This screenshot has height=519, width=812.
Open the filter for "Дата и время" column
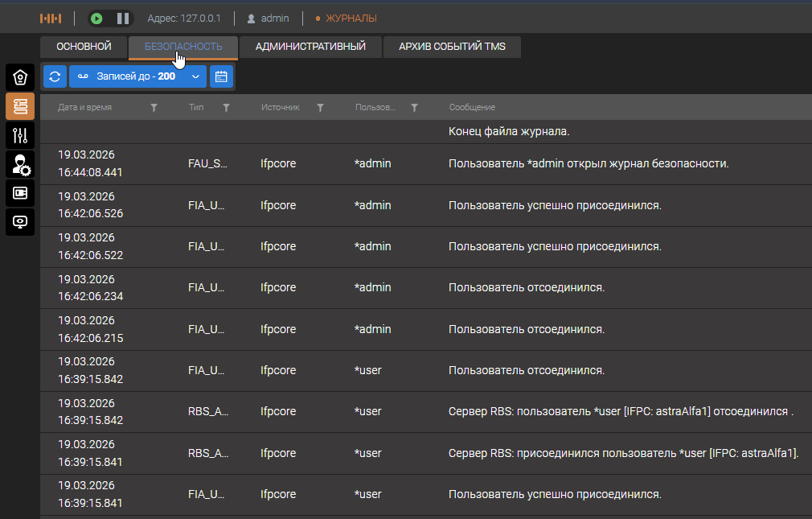coord(154,108)
